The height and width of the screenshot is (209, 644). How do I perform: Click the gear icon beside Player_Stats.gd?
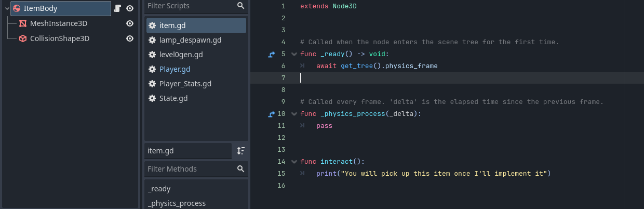pyautogui.click(x=152, y=84)
